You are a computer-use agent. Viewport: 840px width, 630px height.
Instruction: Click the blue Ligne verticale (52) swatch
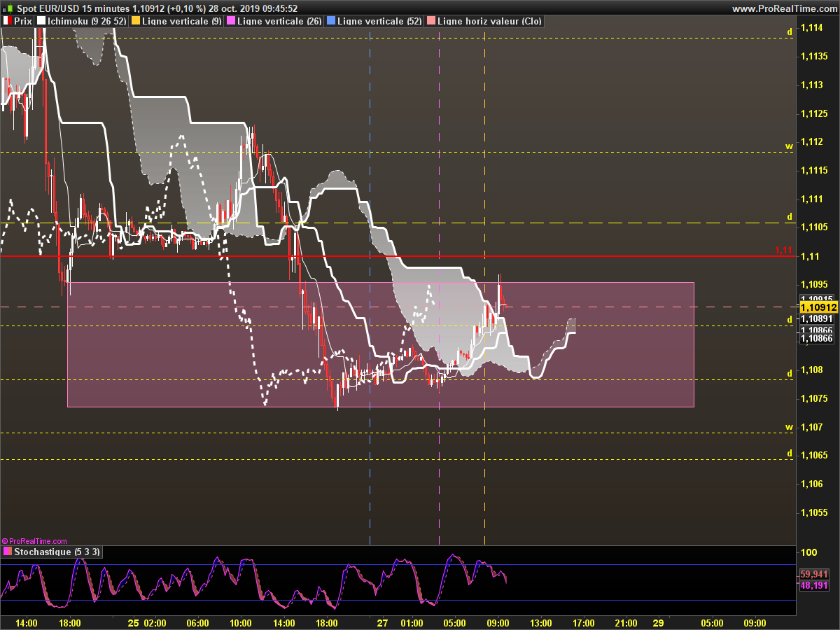point(331,21)
